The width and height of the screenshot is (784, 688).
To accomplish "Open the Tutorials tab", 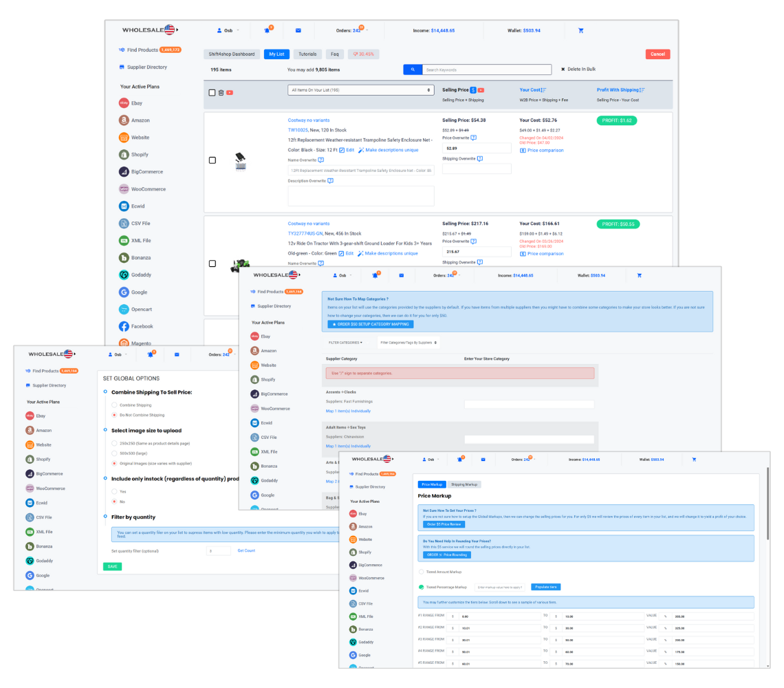I will (307, 54).
